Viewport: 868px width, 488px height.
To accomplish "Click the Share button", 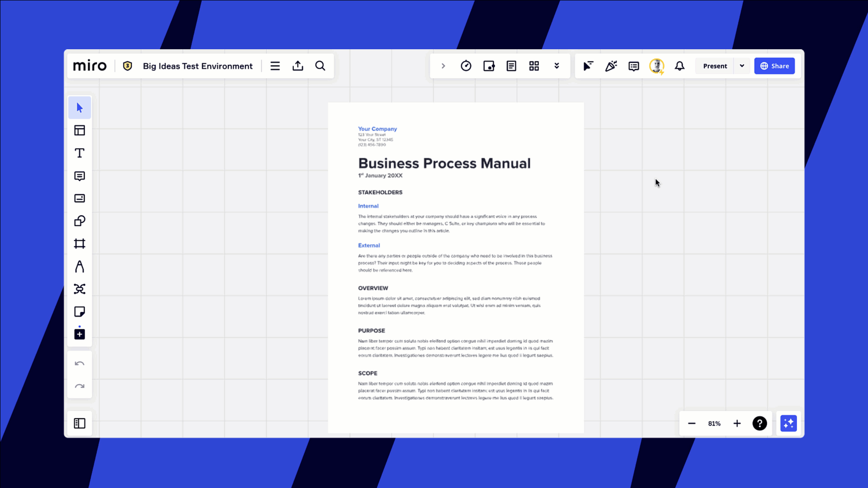I will coord(774,66).
